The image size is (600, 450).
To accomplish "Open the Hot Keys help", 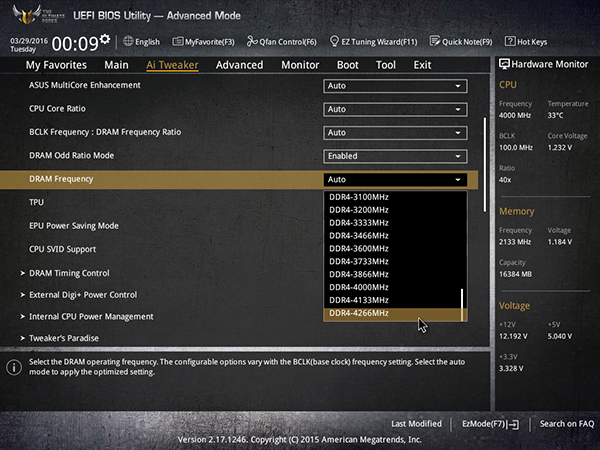I will point(526,42).
